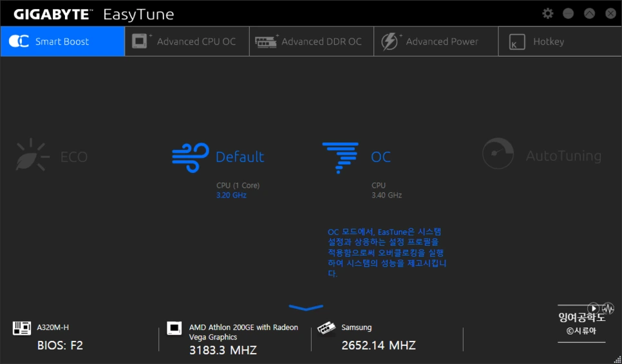Go to the Advanced Power tab
Viewport: 622px width, 364px height.
436,42
